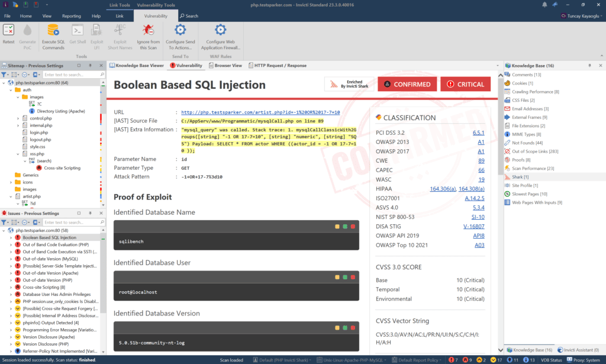The image size is (606, 364).
Task: Switch to Invicti Assistant (0) tab
Action: (578, 350)
